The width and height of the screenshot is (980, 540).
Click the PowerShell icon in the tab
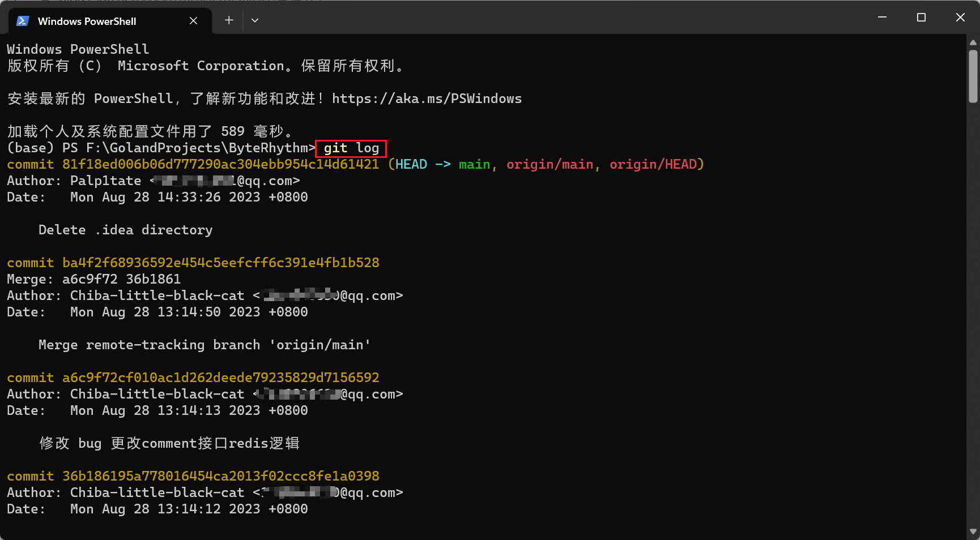click(23, 21)
